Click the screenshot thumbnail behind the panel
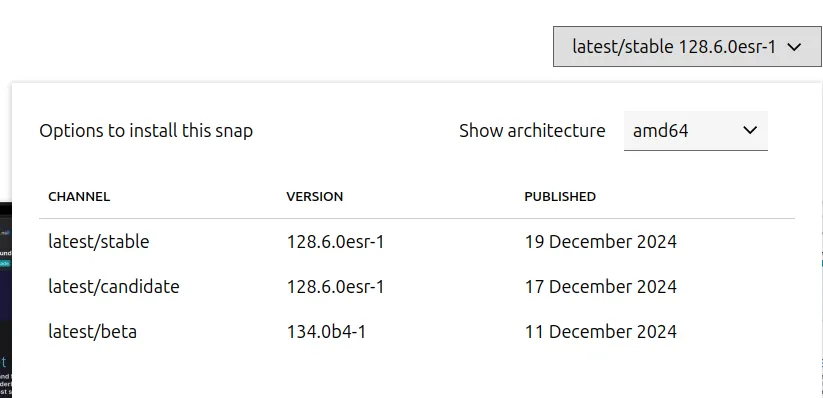Image resolution: width=823 pixels, height=398 pixels. [x=6, y=300]
